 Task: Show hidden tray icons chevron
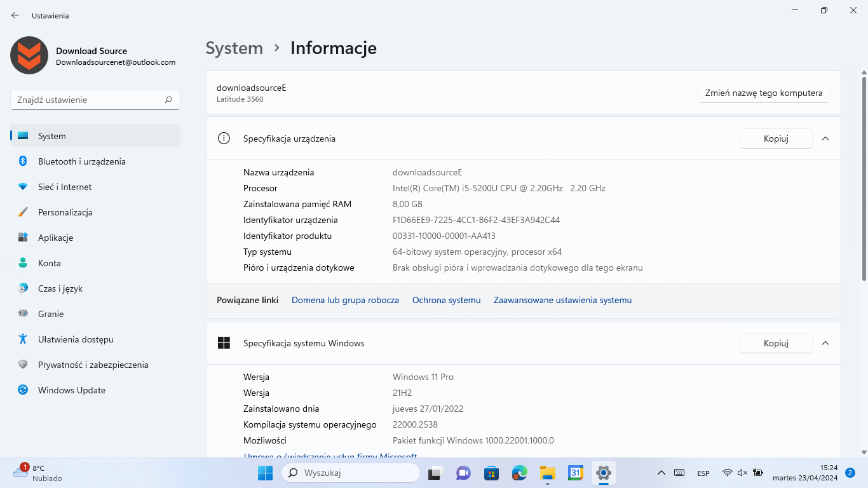click(x=661, y=473)
